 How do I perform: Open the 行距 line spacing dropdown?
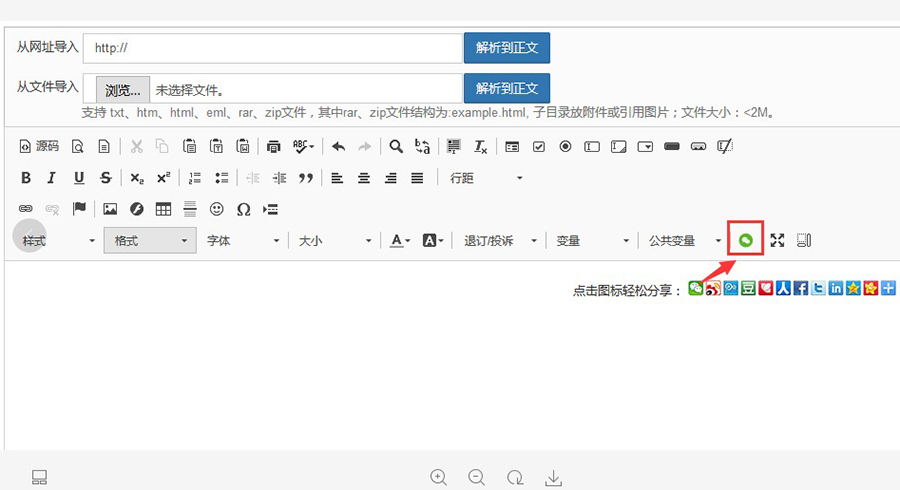(x=486, y=178)
